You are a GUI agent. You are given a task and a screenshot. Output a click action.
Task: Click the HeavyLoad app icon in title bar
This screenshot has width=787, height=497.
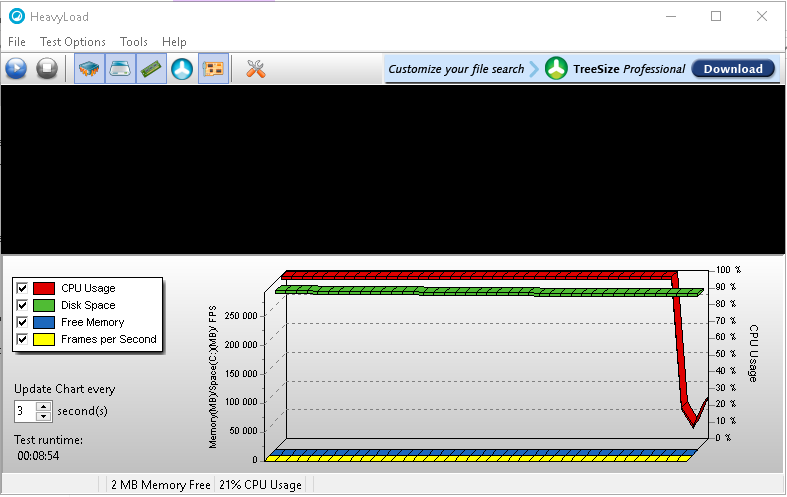16,16
